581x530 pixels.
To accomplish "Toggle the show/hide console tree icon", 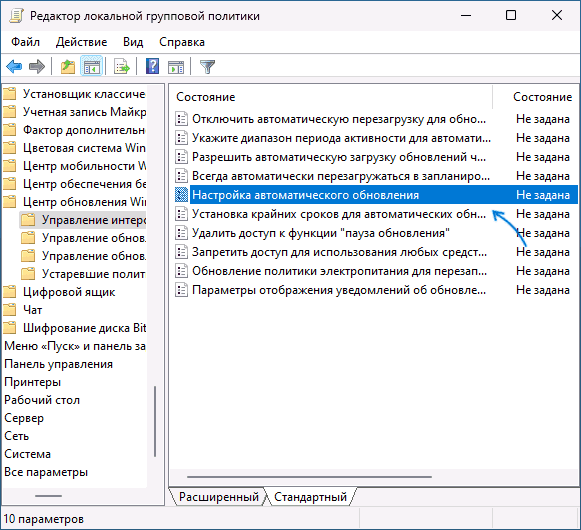I will click(x=92, y=67).
